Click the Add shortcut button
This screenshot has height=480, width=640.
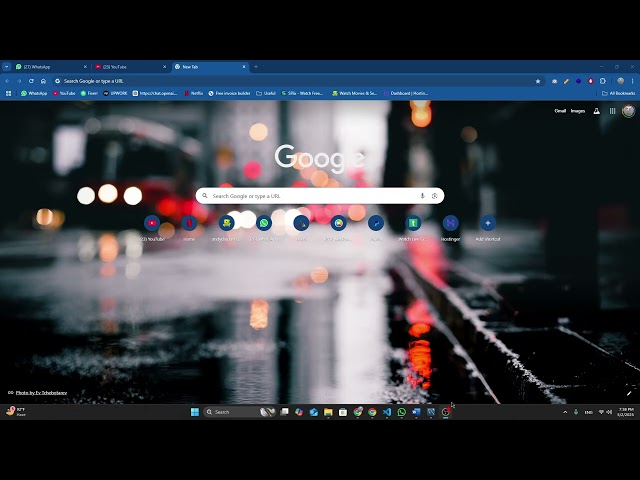487,223
